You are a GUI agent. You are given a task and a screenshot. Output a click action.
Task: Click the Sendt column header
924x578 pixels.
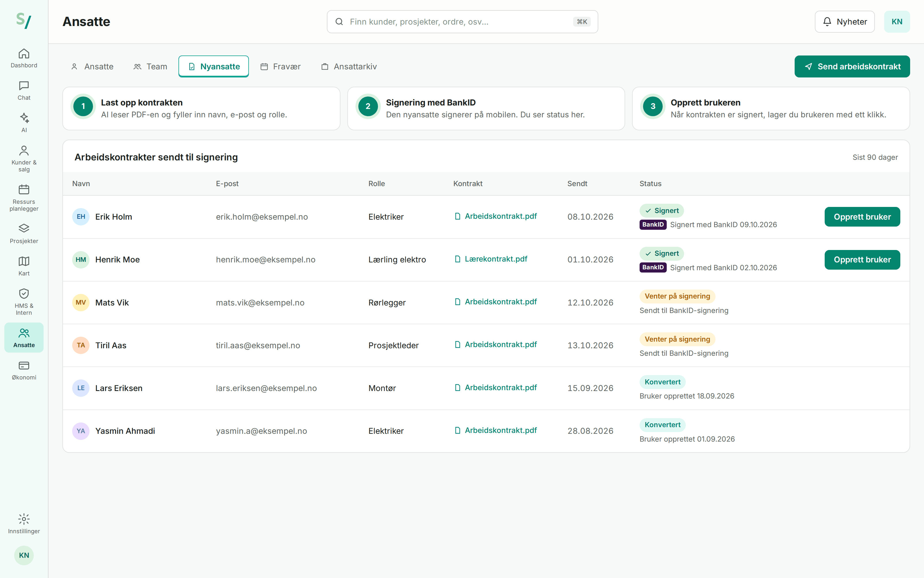point(577,184)
